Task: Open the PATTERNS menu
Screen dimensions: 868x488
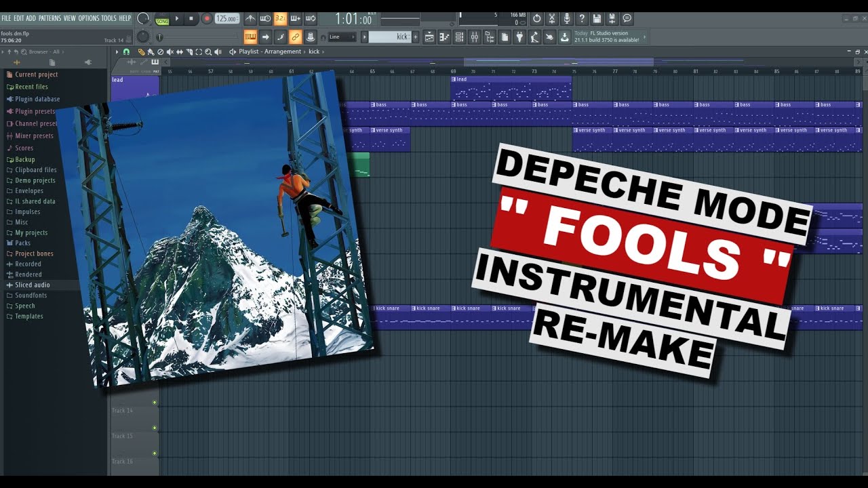Action: (x=50, y=18)
